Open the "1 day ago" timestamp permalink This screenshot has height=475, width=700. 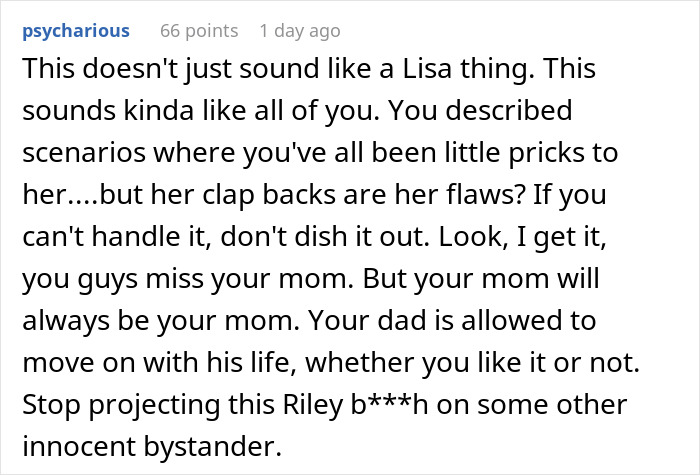click(300, 30)
